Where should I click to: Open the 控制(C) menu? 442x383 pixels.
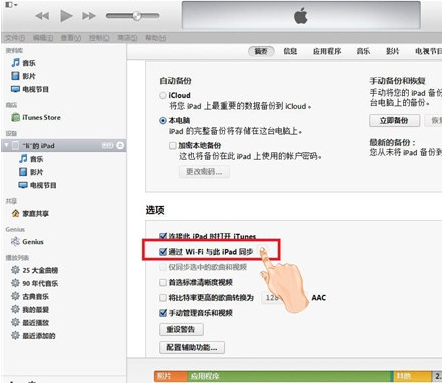[99, 38]
